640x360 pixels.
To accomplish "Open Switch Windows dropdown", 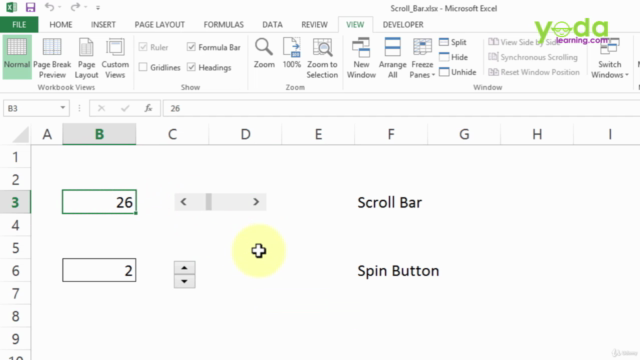I will click(609, 58).
